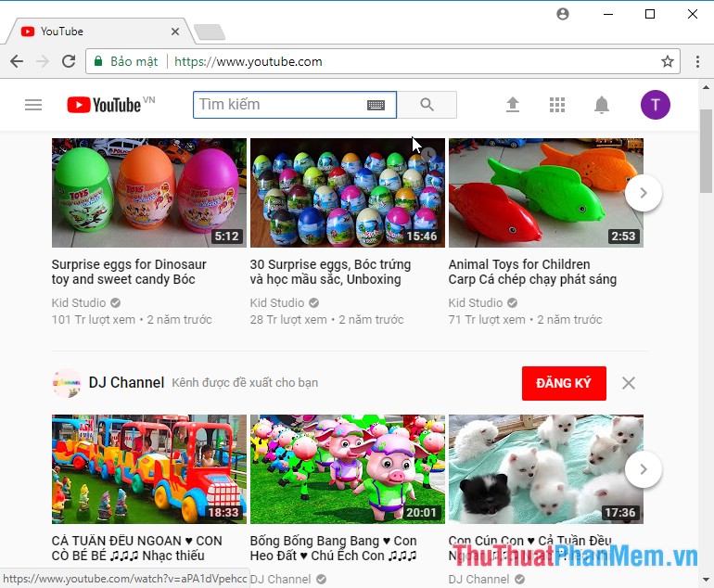Open title 'Bống Bống Bang Bang ♥ Con Heo Đất'

333,548
